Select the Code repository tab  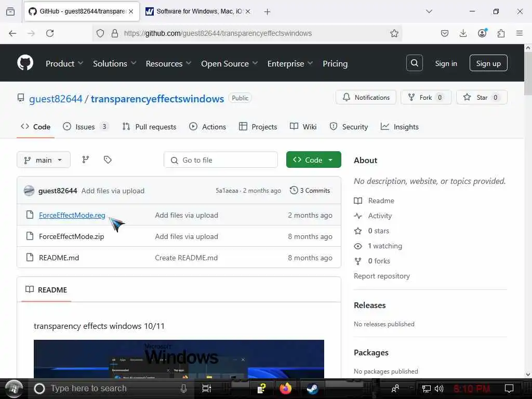(x=35, y=127)
